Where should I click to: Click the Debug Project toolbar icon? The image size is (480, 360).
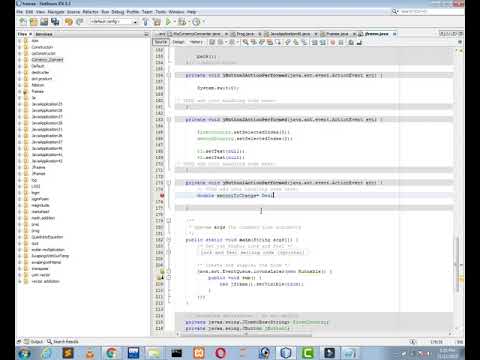[x=182, y=22]
